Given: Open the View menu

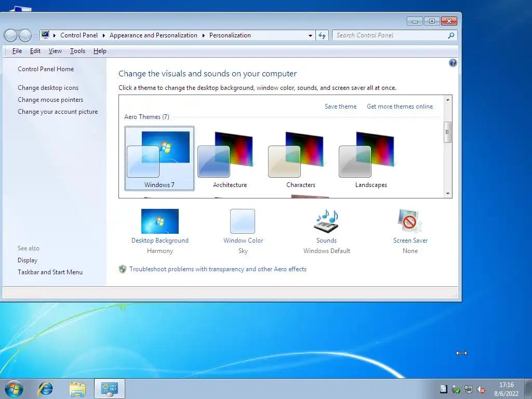Looking at the screenshot, I should pos(55,51).
